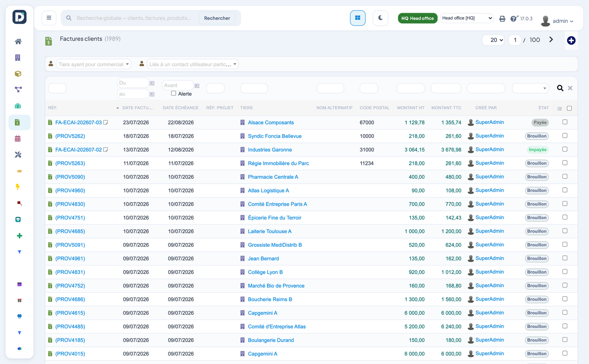
Task: Open SuperAdmin link in (PROV4685) row
Action: 490,231
